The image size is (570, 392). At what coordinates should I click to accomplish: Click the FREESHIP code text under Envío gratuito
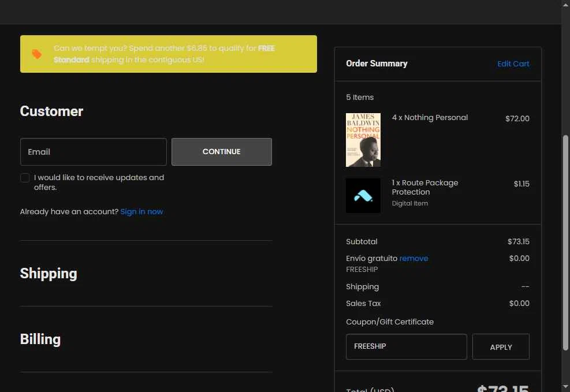point(362,269)
